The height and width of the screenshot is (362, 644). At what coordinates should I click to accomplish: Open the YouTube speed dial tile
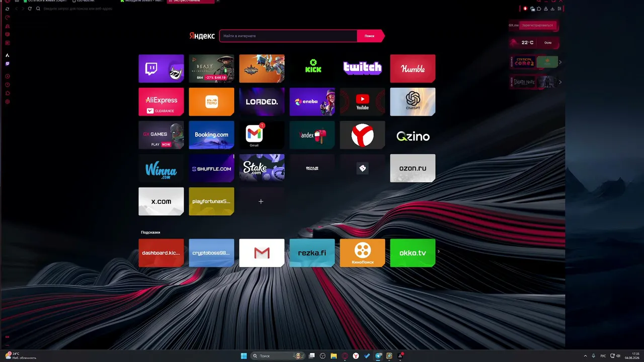[x=362, y=102]
